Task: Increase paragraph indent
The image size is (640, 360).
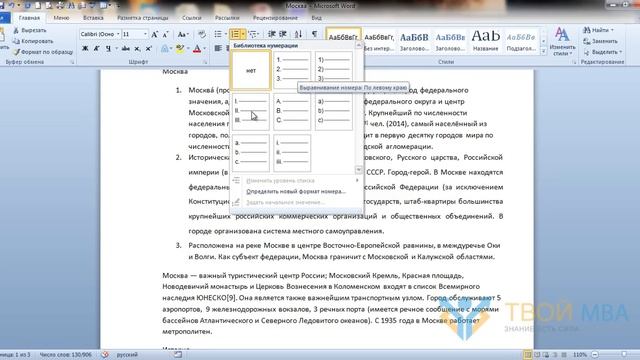Action: click(283, 34)
